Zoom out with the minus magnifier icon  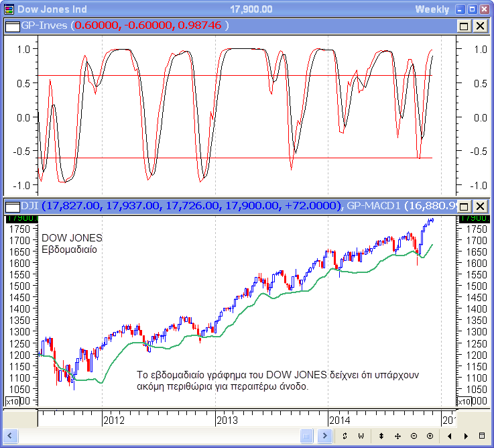(414, 436)
